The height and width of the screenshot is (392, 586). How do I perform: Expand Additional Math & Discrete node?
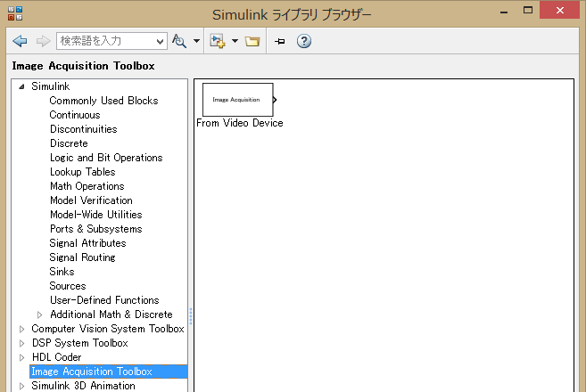coord(40,314)
